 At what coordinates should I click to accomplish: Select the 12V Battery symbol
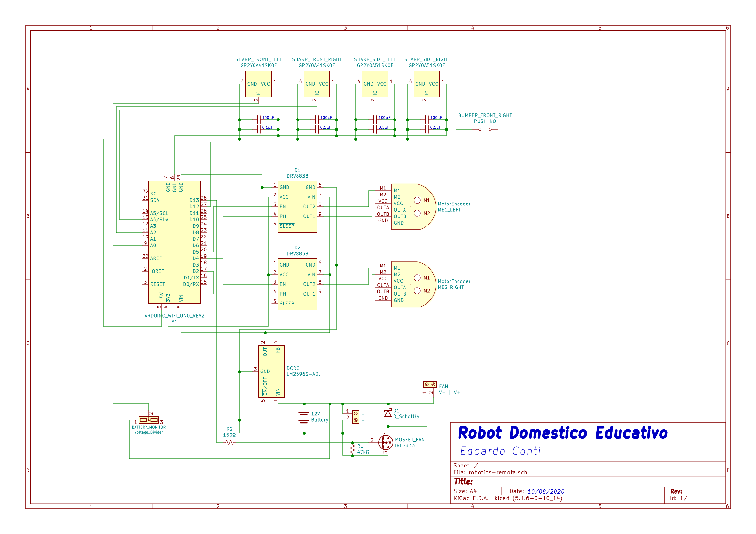pyautogui.click(x=304, y=417)
